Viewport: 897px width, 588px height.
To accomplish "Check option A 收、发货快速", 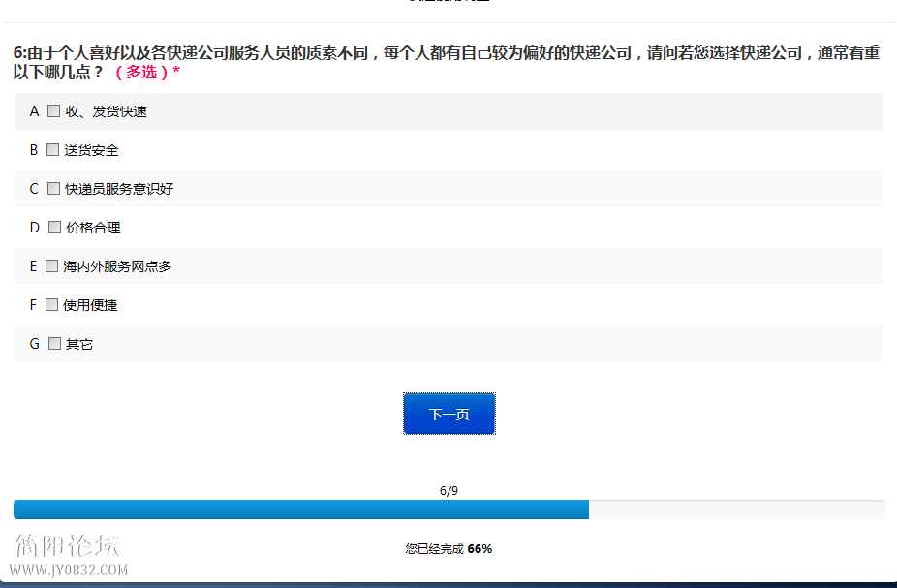I will coord(54,111).
